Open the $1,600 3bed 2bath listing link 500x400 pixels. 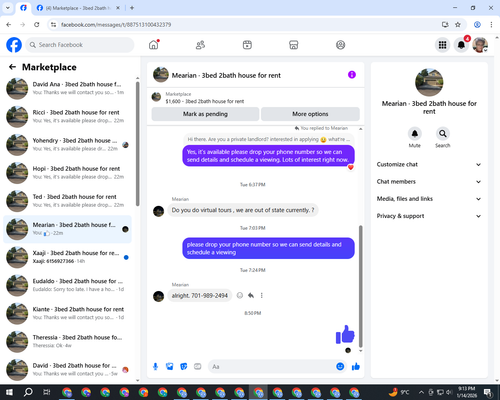tap(205, 101)
